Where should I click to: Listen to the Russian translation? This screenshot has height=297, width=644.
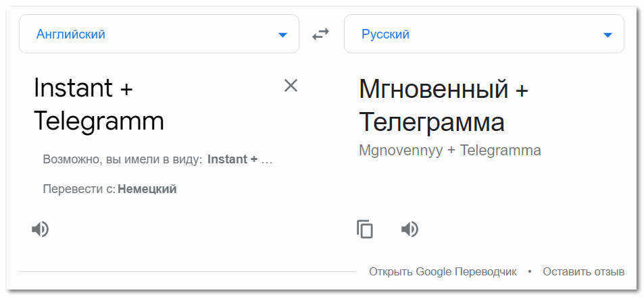410,230
